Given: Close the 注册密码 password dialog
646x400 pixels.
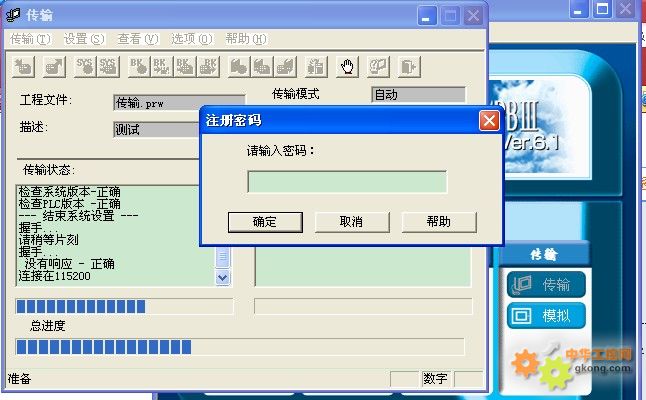Looking at the screenshot, I should coord(488,121).
